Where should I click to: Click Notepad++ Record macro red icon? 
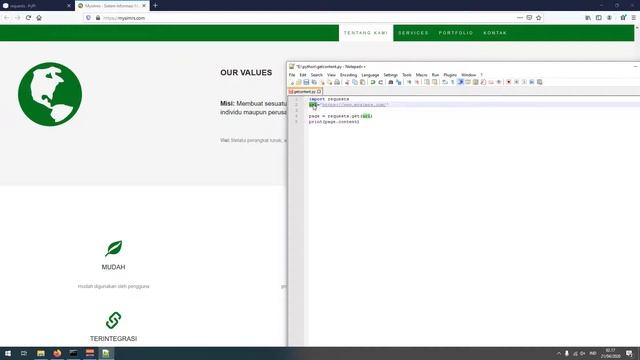[509, 82]
